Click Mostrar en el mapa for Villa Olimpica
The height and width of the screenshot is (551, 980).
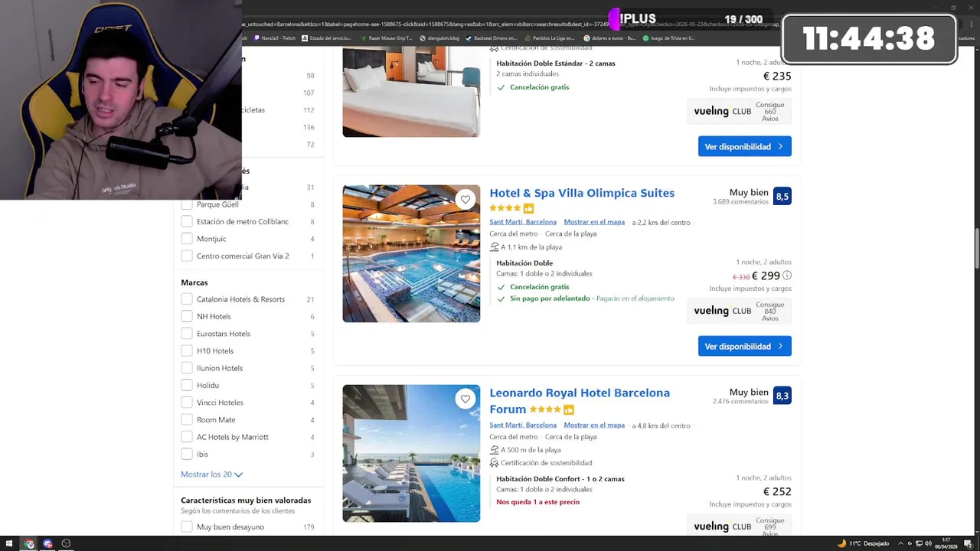pos(594,222)
